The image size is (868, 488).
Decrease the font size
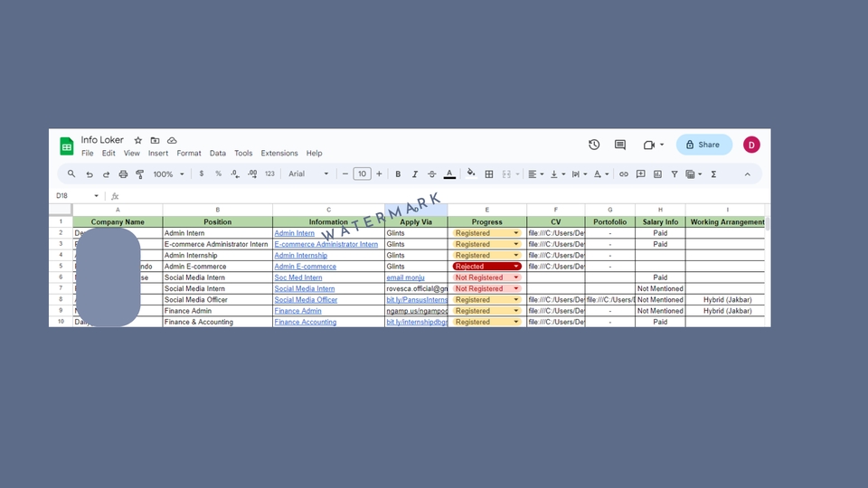coord(344,174)
